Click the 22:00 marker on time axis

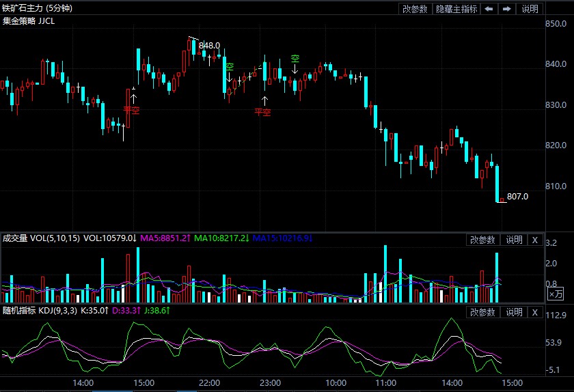tap(209, 383)
